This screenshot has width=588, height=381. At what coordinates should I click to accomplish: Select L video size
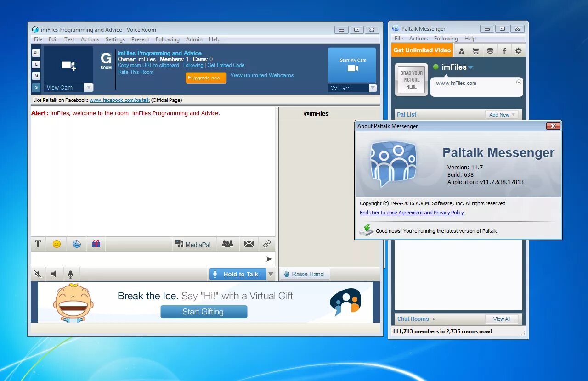pyautogui.click(x=36, y=64)
